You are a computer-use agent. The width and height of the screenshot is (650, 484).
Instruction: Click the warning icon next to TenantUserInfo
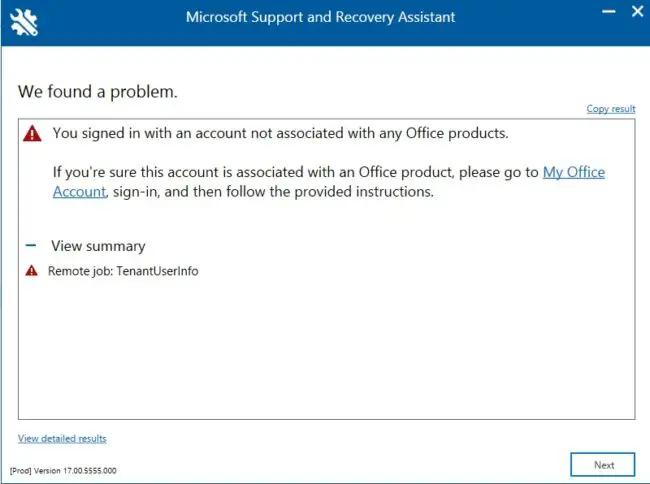[32, 271]
